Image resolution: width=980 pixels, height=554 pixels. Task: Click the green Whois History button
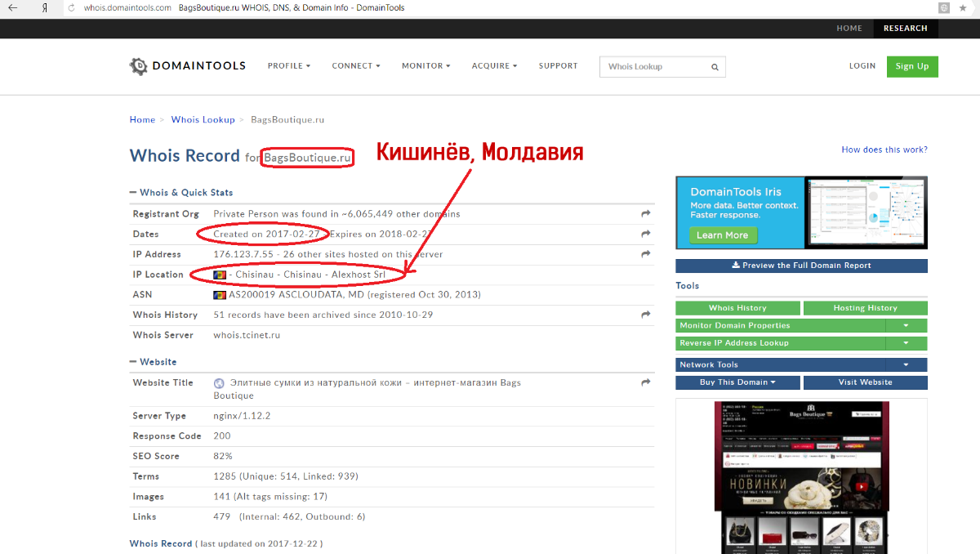tap(737, 308)
